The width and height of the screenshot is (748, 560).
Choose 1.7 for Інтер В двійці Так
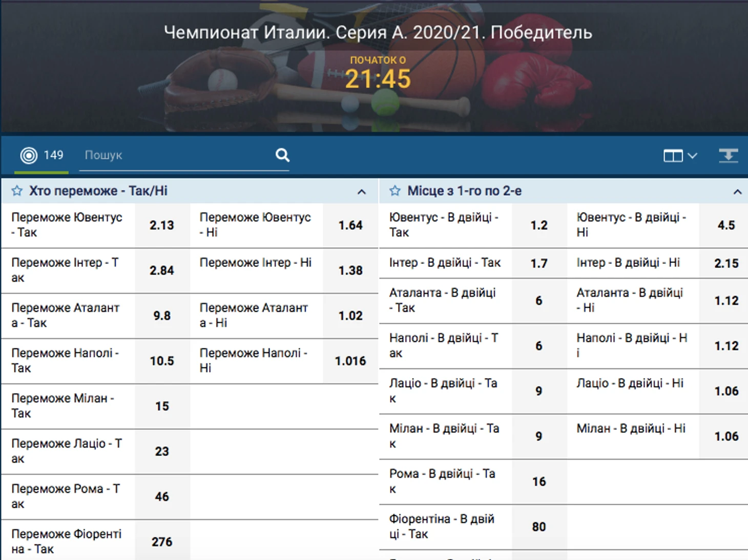(x=539, y=263)
